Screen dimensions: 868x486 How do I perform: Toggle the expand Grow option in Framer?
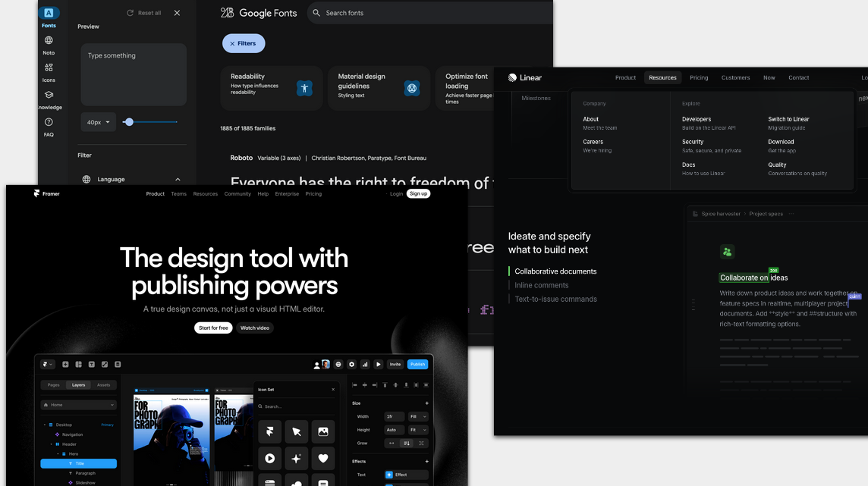[421, 443]
